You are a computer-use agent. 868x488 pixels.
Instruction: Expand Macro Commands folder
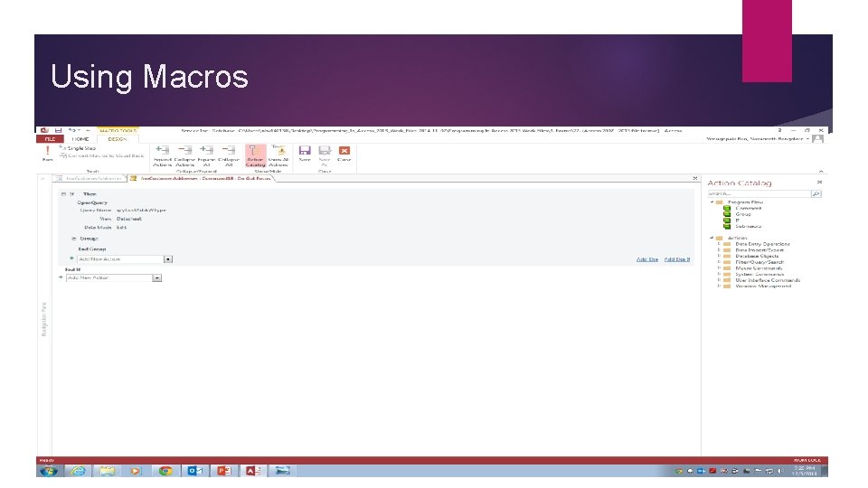click(x=719, y=268)
